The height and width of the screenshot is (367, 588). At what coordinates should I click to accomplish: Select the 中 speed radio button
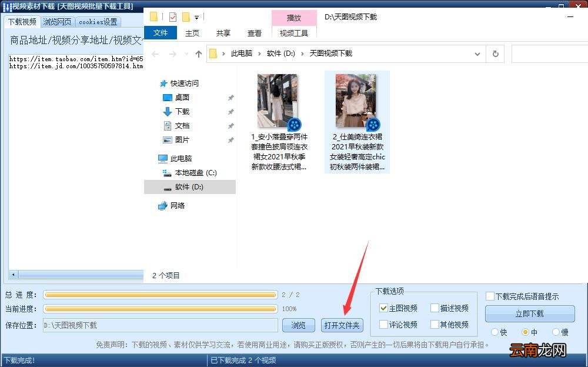pos(525,332)
